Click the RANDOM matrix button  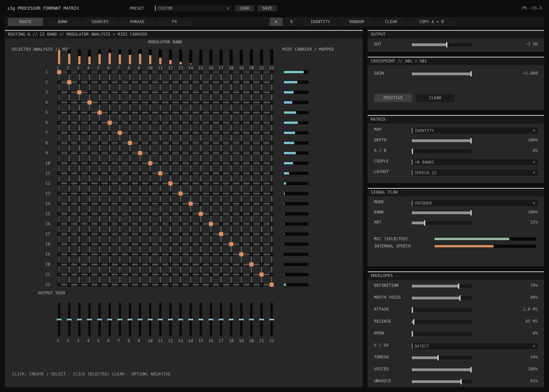point(357,22)
